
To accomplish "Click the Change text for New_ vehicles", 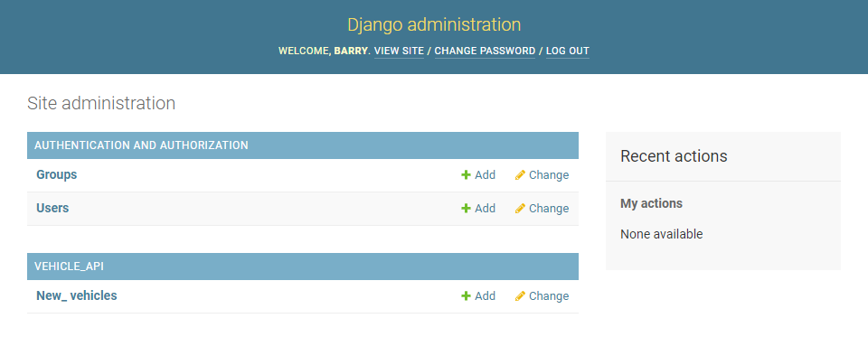I will pos(549,296).
